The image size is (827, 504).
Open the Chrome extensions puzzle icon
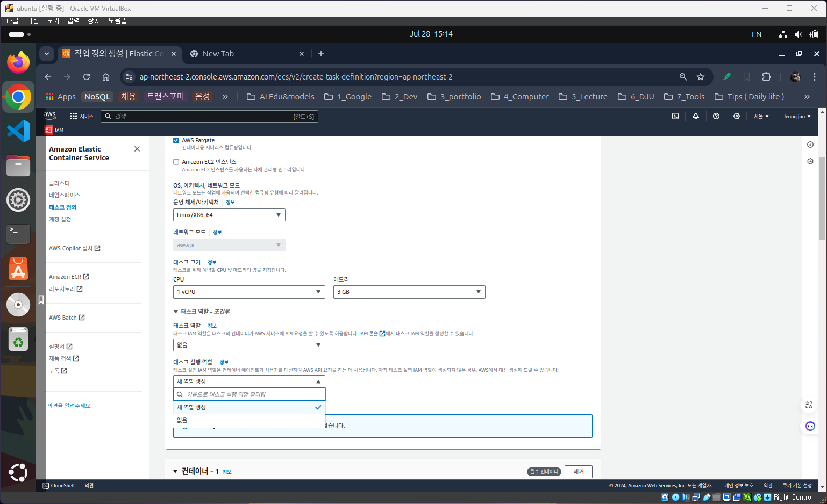767,77
